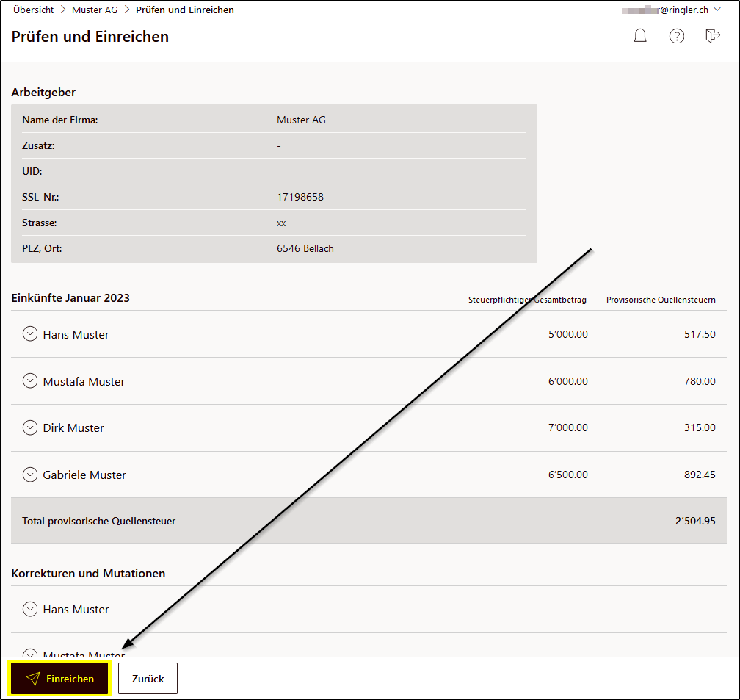
Task: Click Mustafa Muster tax amount 780.00
Action: point(700,380)
